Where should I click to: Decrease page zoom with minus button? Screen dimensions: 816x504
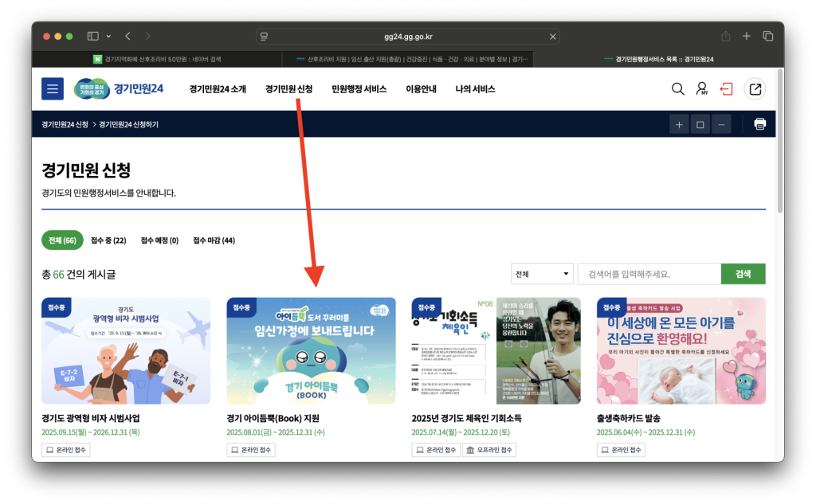coord(720,124)
